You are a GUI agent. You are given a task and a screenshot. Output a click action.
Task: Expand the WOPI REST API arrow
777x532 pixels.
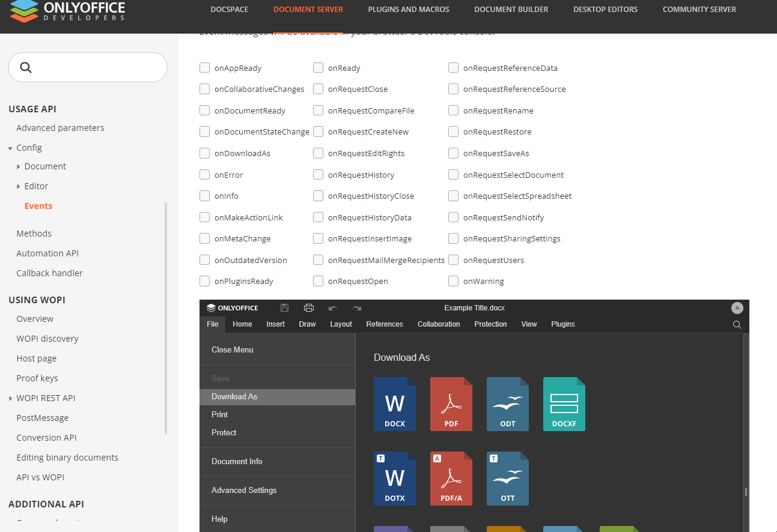click(x=11, y=399)
